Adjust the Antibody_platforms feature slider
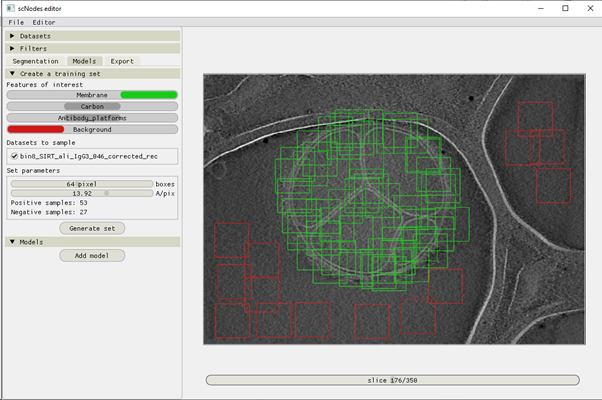This screenshot has width=602, height=400. click(x=92, y=118)
